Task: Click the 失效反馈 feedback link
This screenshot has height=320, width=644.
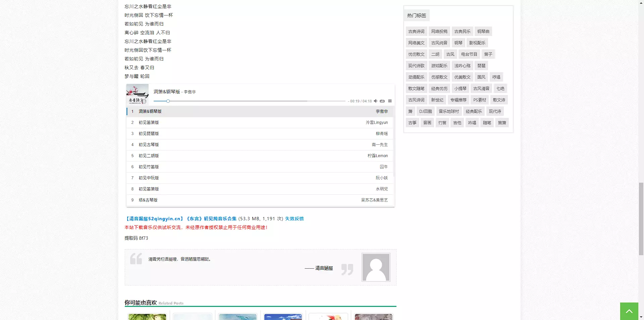Action: [294, 219]
